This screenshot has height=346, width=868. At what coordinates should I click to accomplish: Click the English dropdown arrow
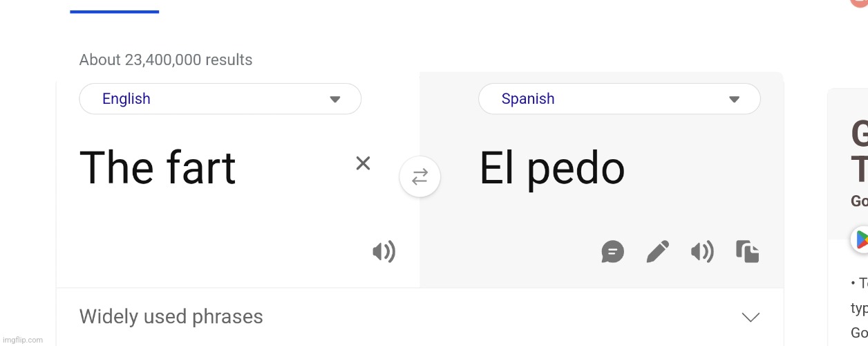point(335,100)
